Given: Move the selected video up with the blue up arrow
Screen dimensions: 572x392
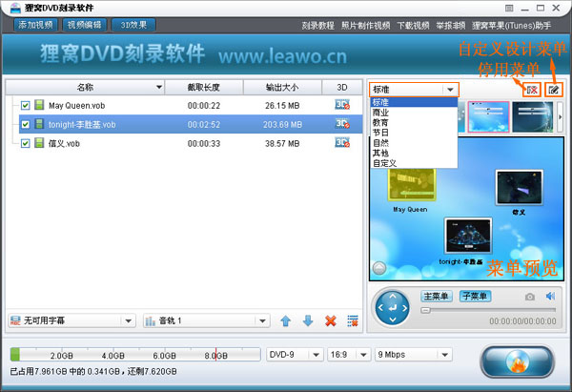Looking at the screenshot, I should point(286,321).
